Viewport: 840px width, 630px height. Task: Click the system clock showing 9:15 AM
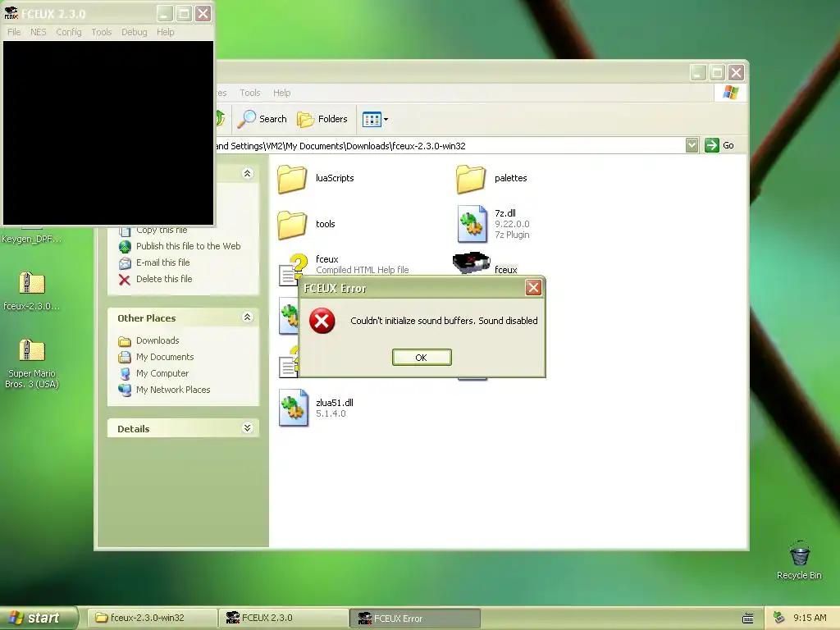click(x=810, y=618)
